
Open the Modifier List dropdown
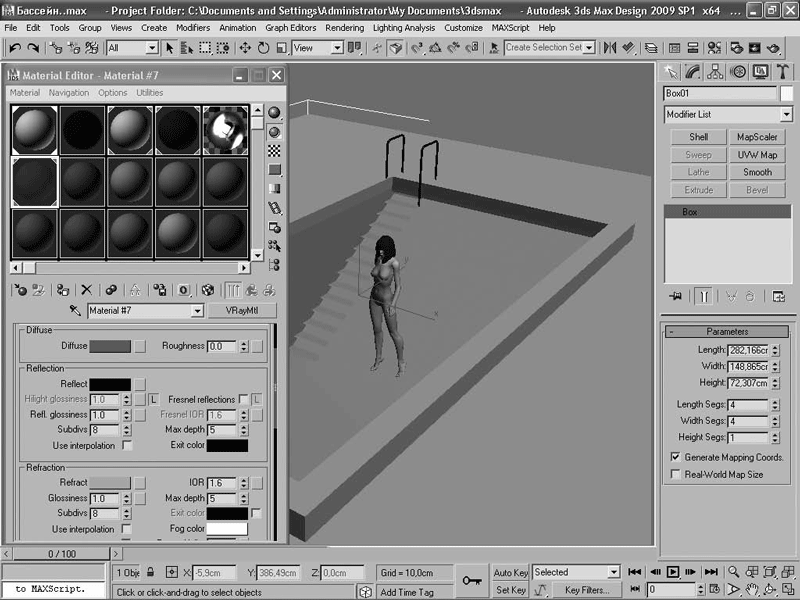786,115
